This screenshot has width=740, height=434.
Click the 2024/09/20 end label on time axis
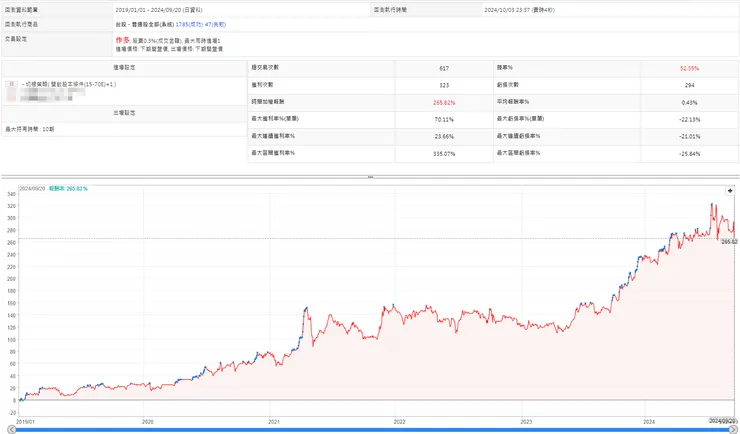(723, 420)
